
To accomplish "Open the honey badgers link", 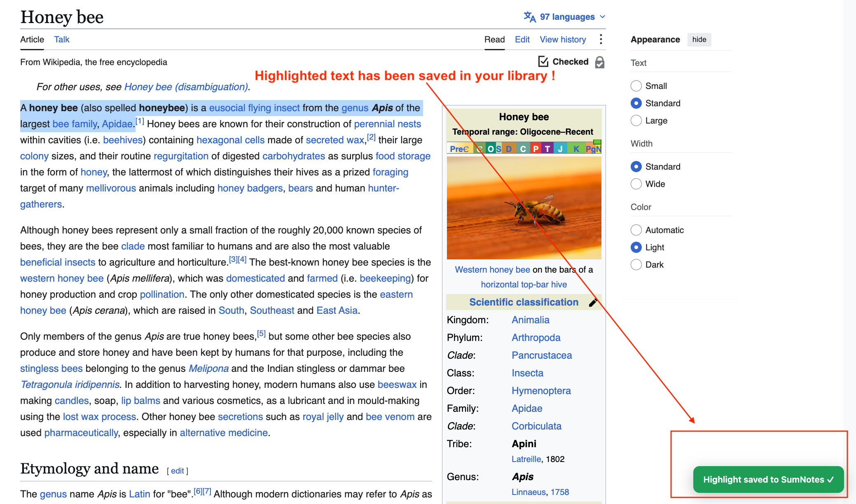I will (x=250, y=188).
